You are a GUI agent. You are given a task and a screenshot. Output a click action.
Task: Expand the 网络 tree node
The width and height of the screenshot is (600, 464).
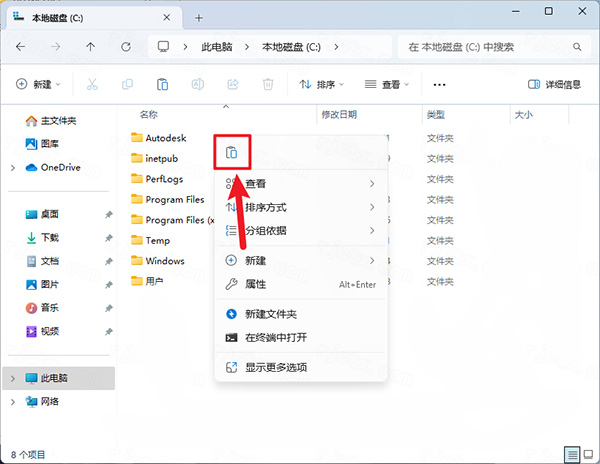pyautogui.click(x=13, y=402)
